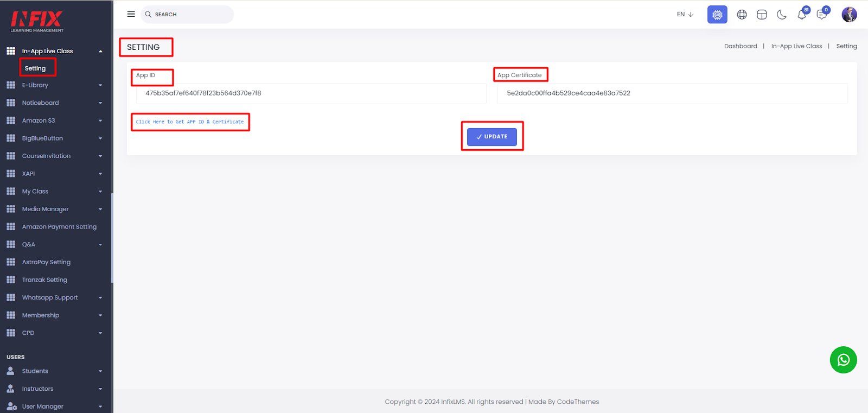Viewport: 868px width, 413px height.
Task: Expand the CourseInvitation submenu arrow
Action: tap(100, 156)
